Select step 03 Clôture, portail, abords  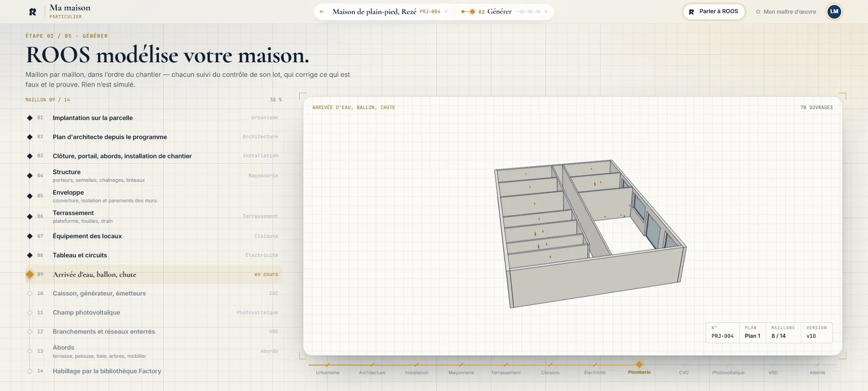[x=153, y=156]
